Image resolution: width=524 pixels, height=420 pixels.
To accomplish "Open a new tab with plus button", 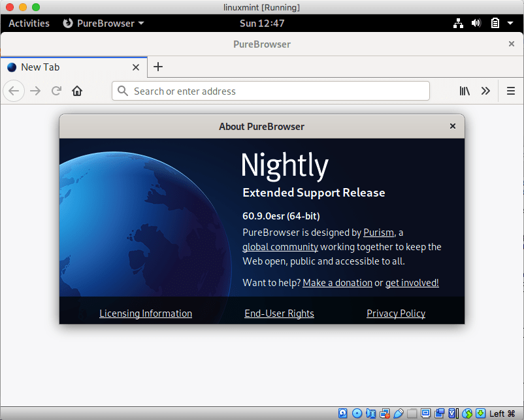I will [x=158, y=67].
